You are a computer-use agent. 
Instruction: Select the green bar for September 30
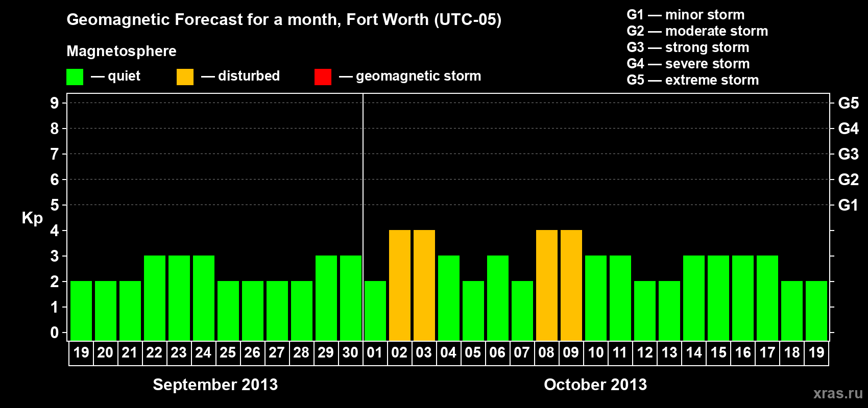pos(351,298)
